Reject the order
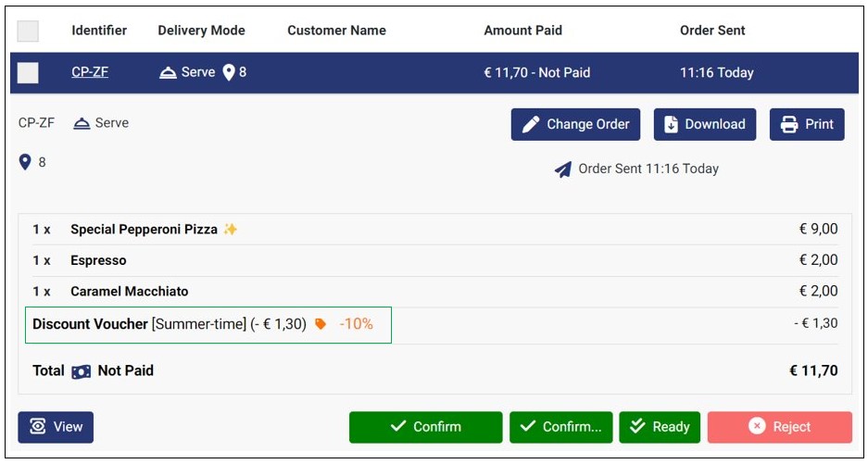This screenshot has height=464, width=868. pyautogui.click(x=779, y=427)
